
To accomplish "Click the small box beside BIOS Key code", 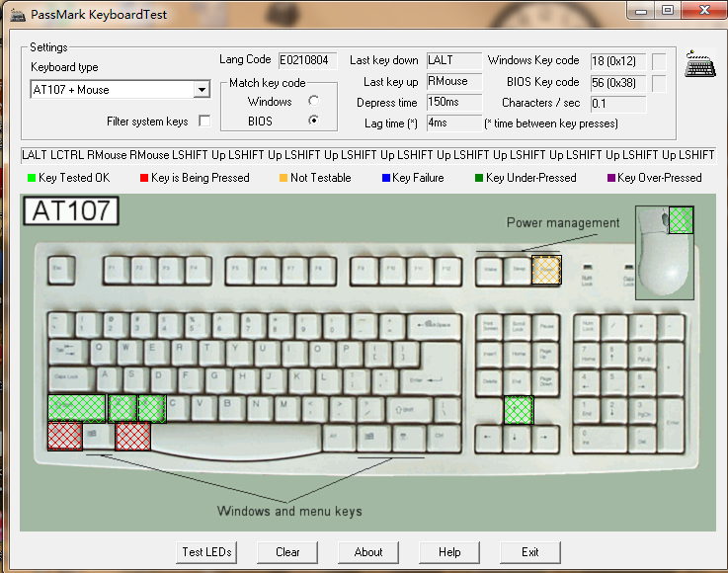I will click(659, 84).
